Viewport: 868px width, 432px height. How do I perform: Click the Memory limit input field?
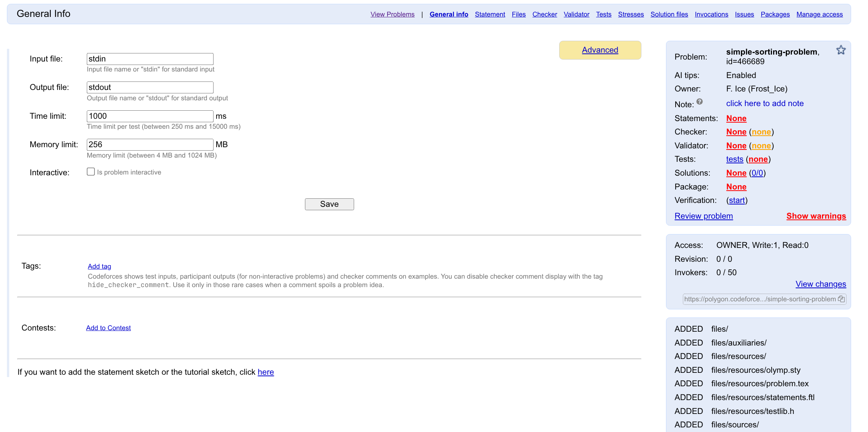tap(150, 145)
